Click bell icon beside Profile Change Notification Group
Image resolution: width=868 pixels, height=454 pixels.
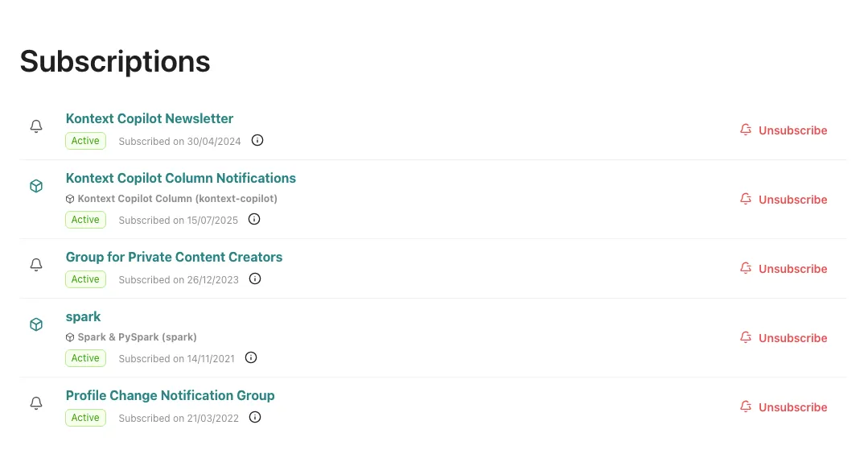pos(36,403)
